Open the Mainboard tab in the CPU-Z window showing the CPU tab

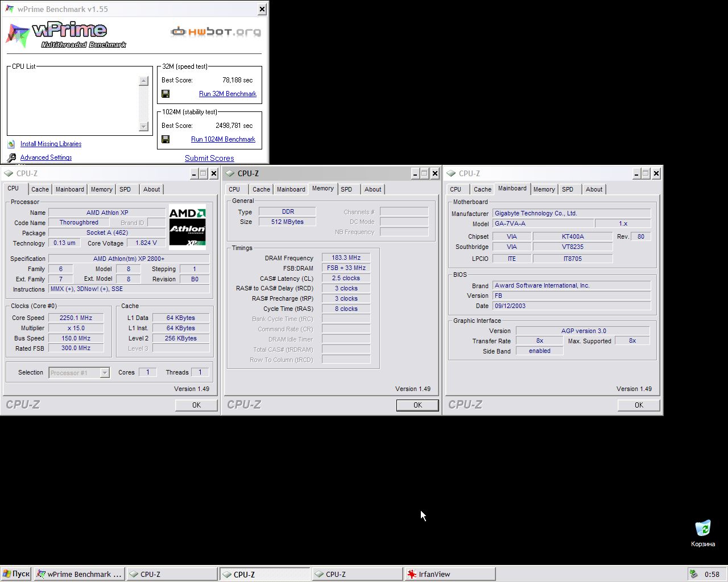pos(70,189)
